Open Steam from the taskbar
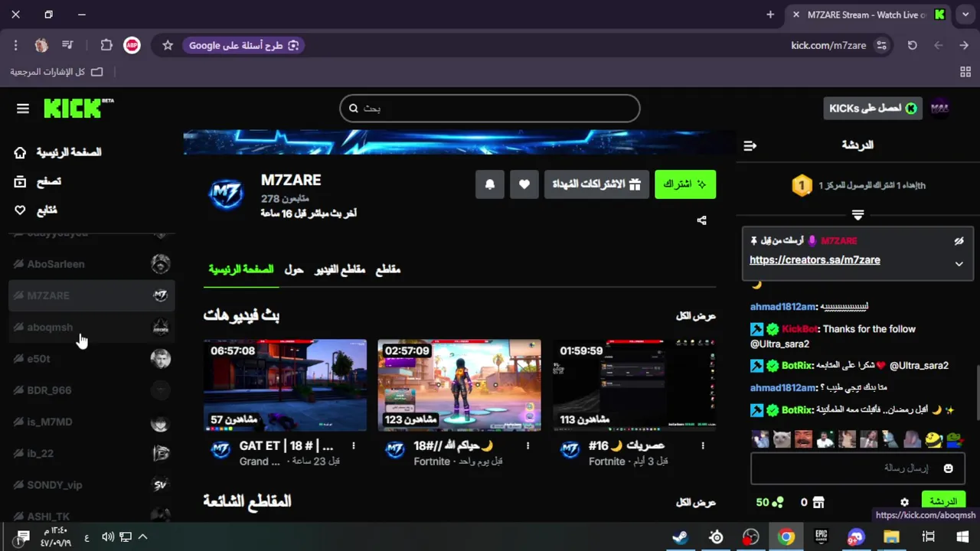Image resolution: width=980 pixels, height=551 pixels. pyautogui.click(x=680, y=536)
